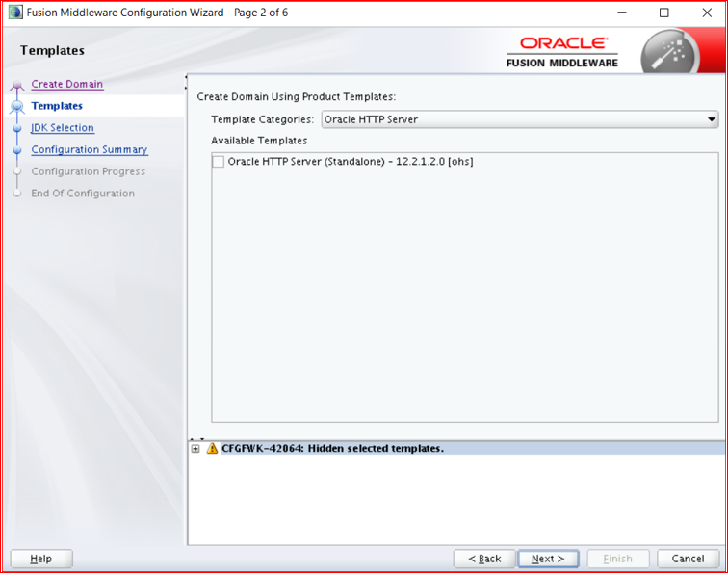Click the 'Template Categories:' label
The width and height of the screenshot is (728, 573).
click(262, 119)
